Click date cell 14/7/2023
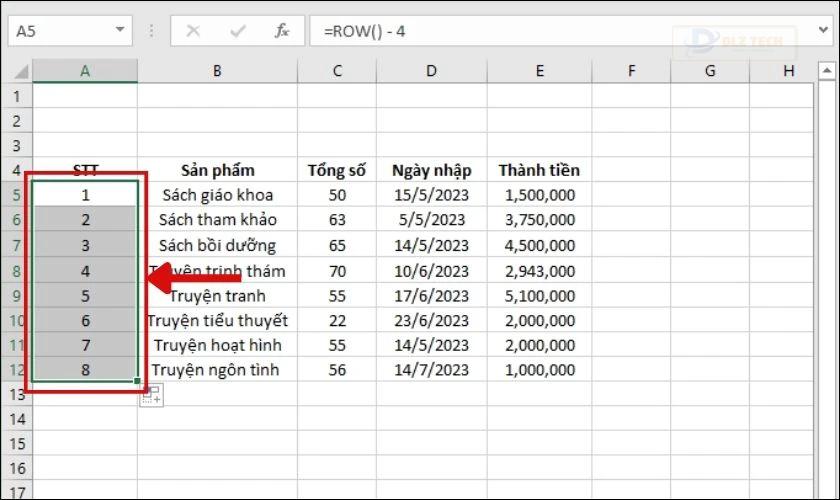Screen dimensions: 840x500 pos(432,369)
